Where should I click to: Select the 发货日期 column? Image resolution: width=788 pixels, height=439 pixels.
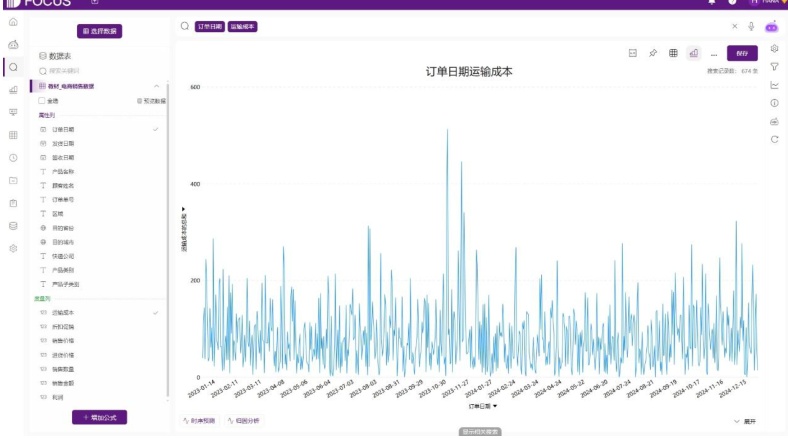click(x=63, y=144)
